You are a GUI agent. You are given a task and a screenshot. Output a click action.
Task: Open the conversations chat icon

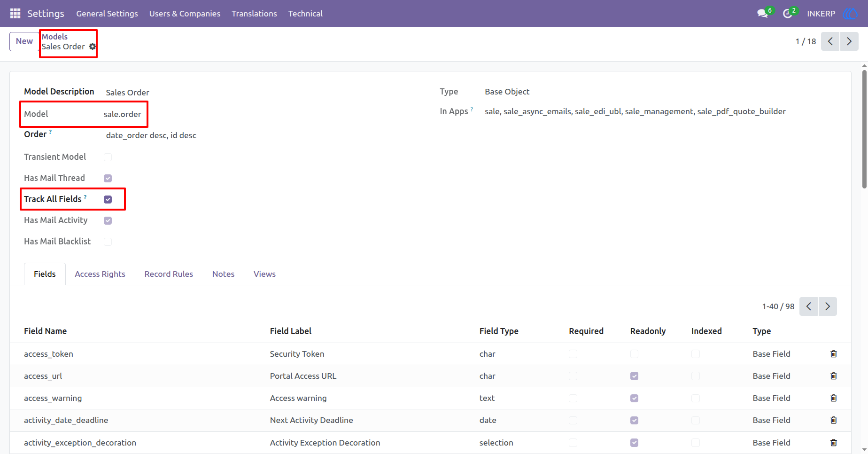pos(762,14)
